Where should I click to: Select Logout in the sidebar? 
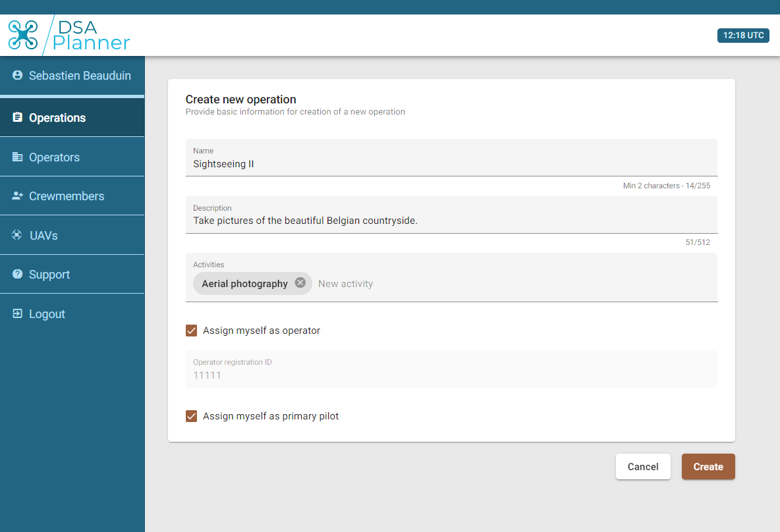point(72,313)
